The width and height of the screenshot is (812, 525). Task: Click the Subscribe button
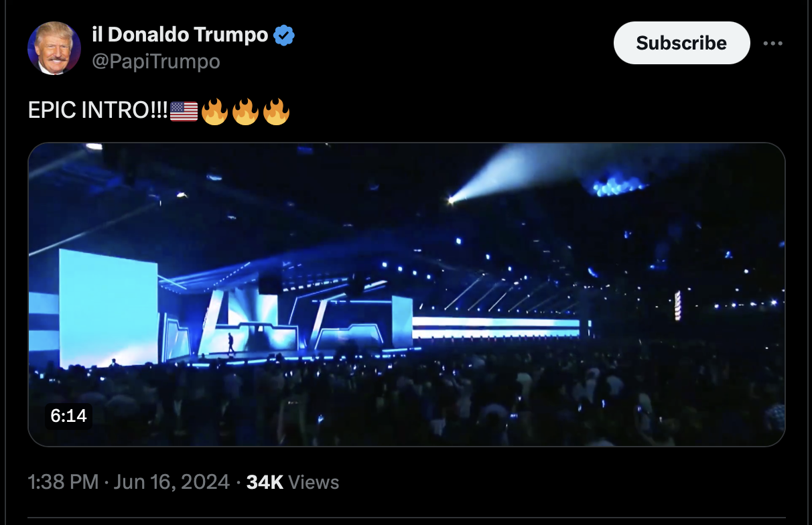[x=681, y=43]
